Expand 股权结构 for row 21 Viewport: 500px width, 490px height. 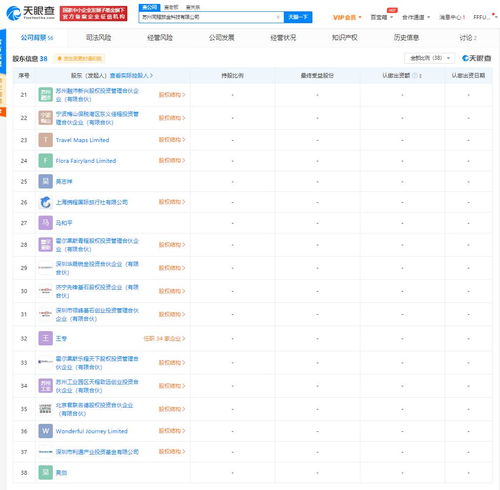172,95
